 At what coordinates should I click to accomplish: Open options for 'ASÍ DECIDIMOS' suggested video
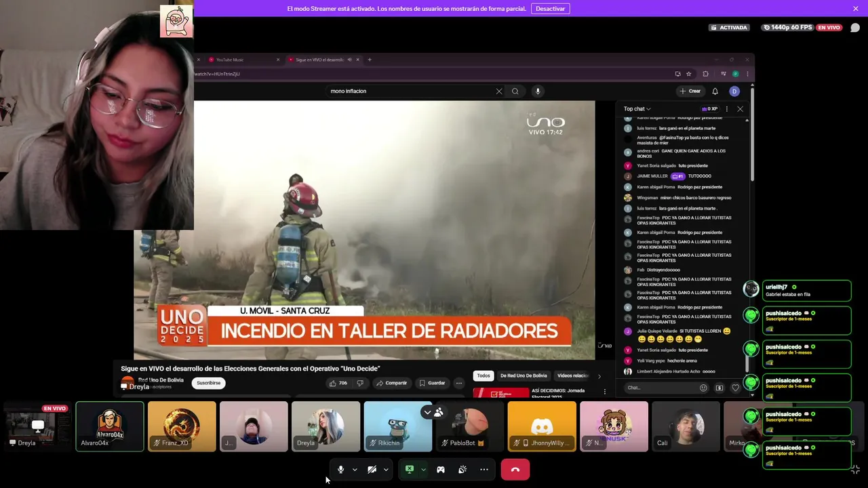[604, 392]
